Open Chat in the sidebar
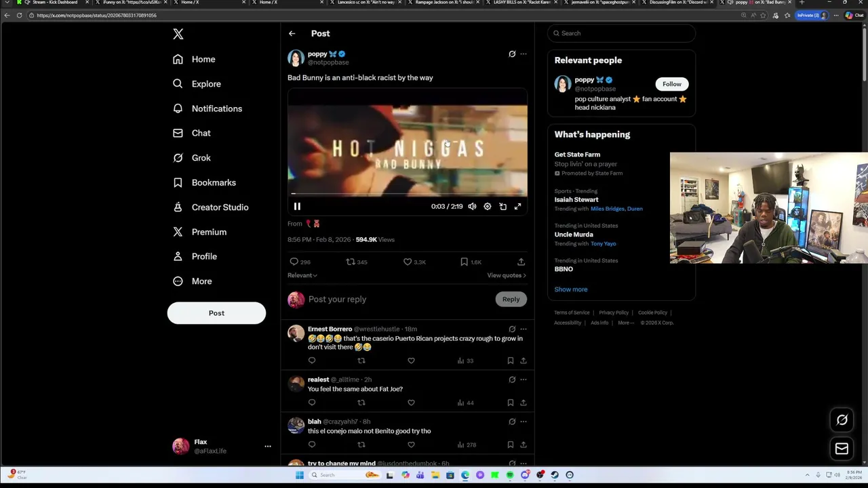This screenshot has height=488, width=868. (x=191, y=134)
